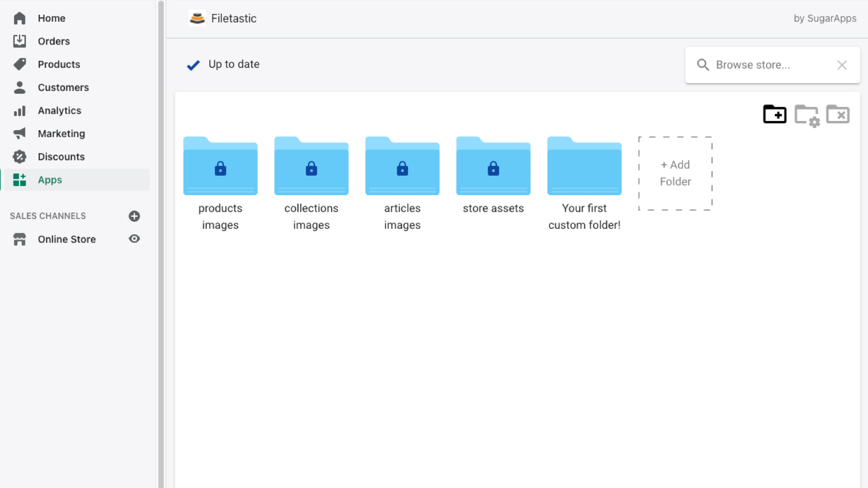Click the Customers sidebar icon
Viewport: 868px width, 488px height.
click(x=20, y=87)
